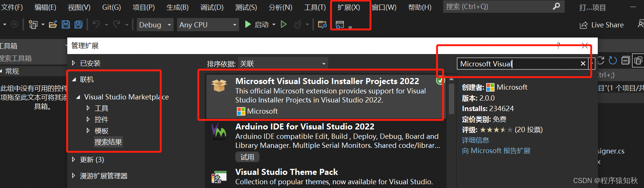Click the Redo arrow icon

click(117, 24)
